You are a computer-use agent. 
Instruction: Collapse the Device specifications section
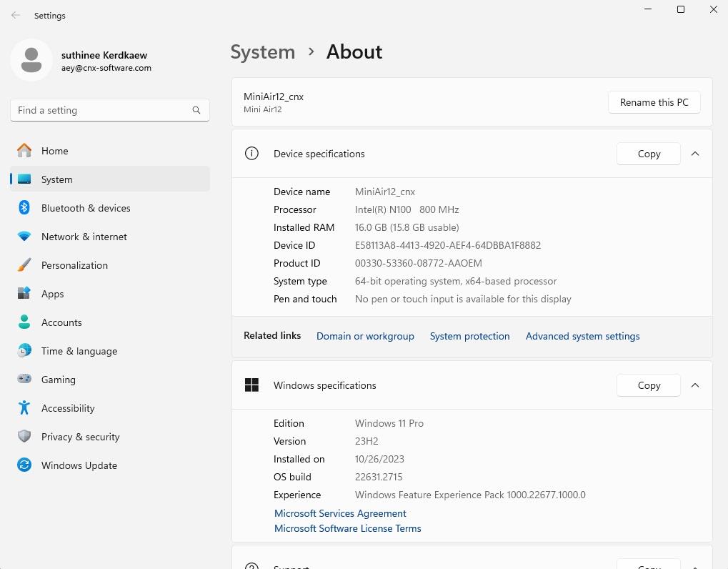coord(695,154)
